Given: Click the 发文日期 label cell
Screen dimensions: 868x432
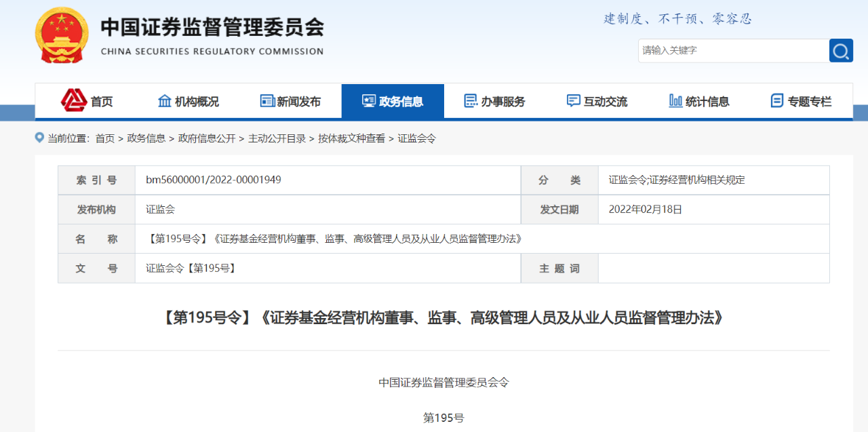Looking at the screenshot, I should click(x=559, y=210).
